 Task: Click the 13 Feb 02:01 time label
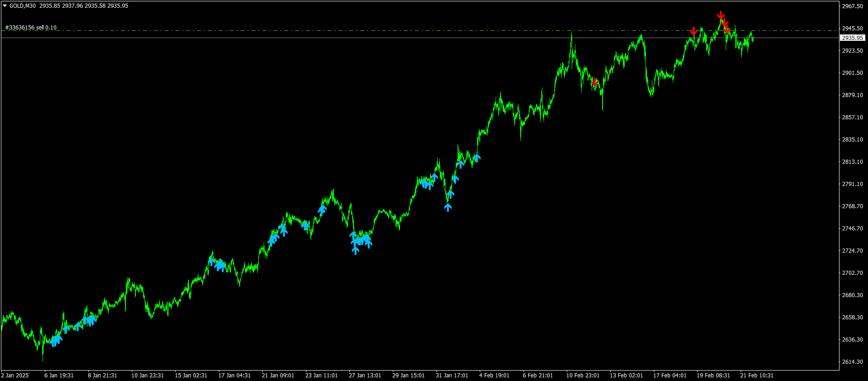tap(627, 376)
